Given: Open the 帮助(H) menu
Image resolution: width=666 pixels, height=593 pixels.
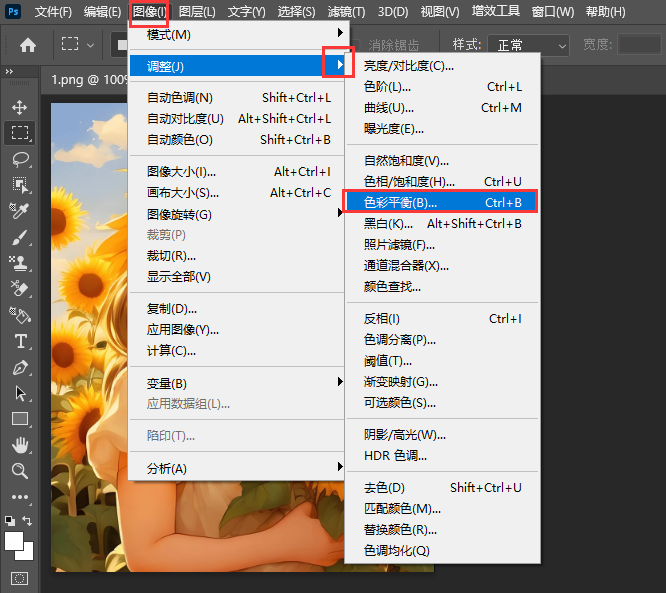Looking at the screenshot, I should (605, 11).
